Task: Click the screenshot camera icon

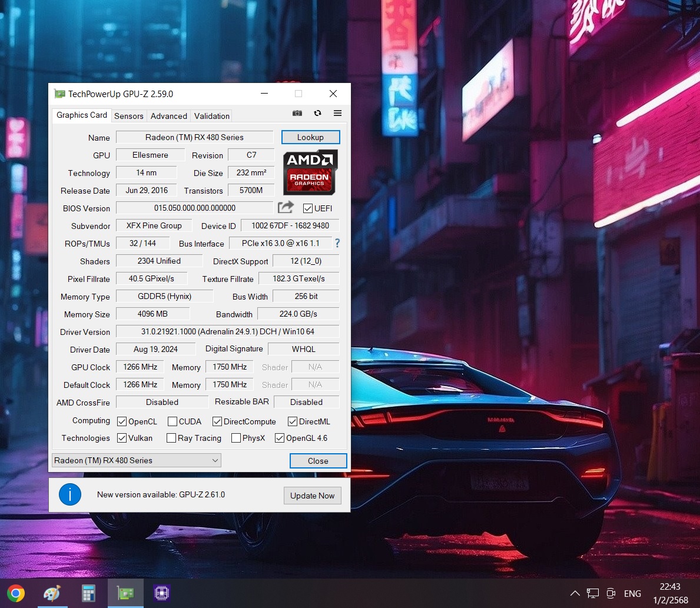Action: click(297, 113)
